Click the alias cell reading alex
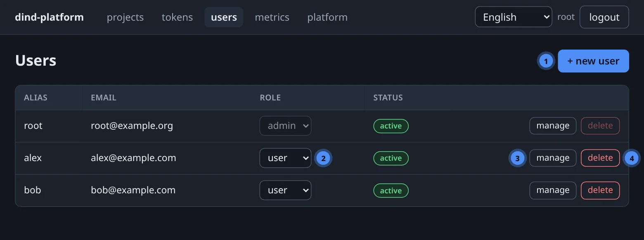The image size is (644, 240). pyautogui.click(x=33, y=158)
